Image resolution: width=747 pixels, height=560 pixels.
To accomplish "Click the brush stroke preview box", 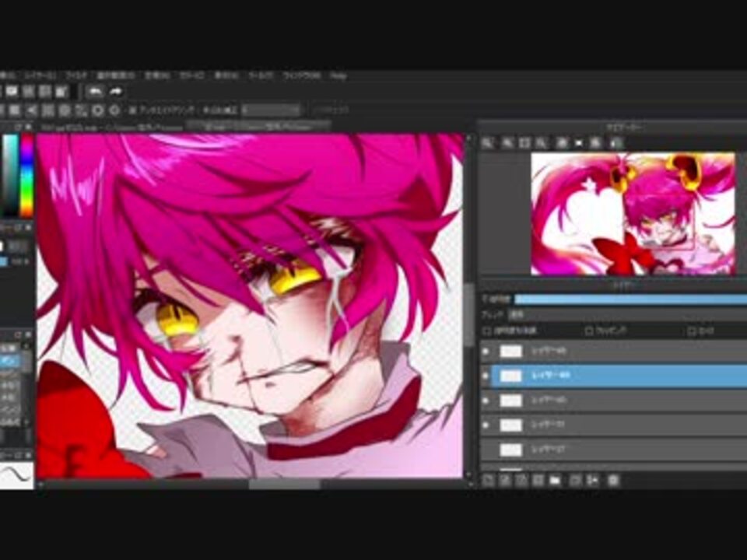I will click(16, 475).
